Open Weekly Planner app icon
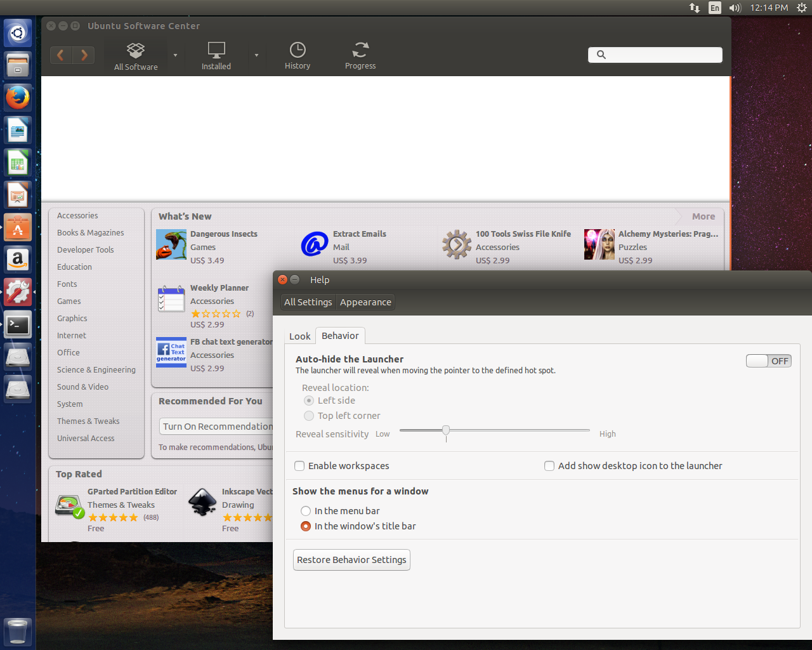This screenshot has height=650, width=812. 171,299
